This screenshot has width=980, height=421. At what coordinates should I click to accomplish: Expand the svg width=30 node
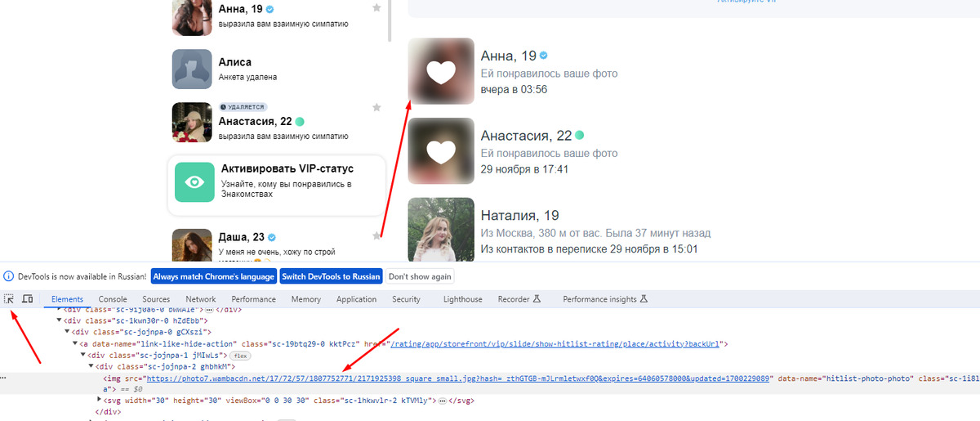[x=99, y=401]
